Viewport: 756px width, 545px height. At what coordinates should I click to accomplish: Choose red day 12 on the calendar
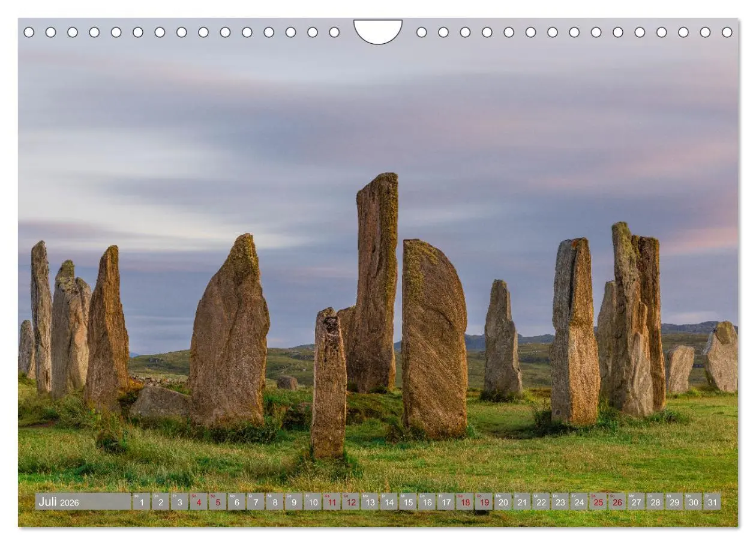tap(350, 502)
